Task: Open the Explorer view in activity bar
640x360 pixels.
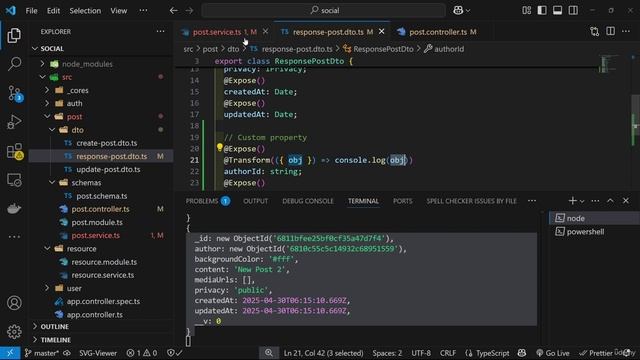Action: click(14, 35)
